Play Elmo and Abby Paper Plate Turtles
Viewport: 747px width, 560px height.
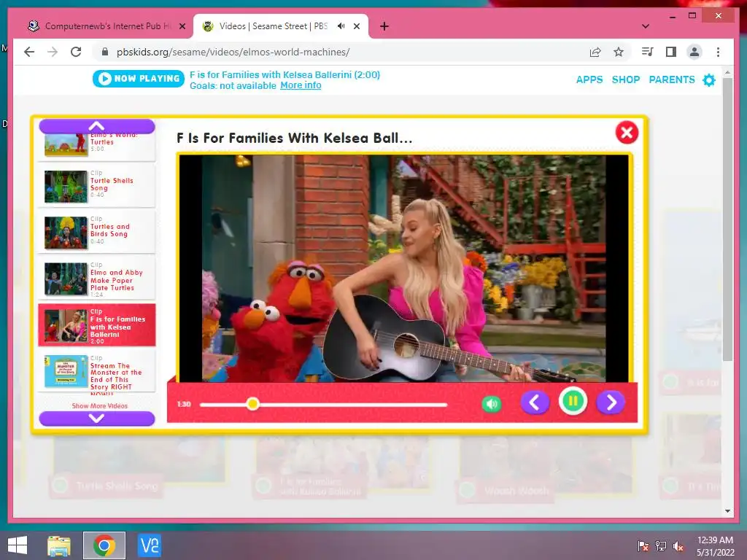click(97, 279)
